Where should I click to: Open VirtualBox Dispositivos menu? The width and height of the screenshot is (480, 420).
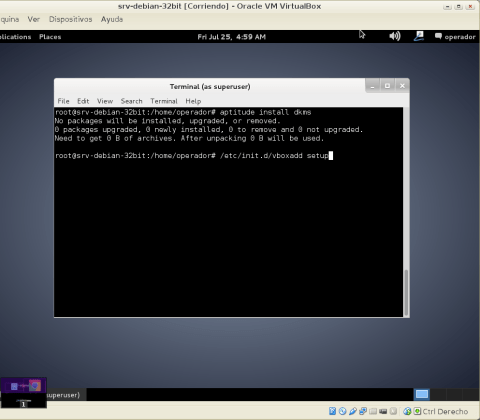tap(70, 19)
